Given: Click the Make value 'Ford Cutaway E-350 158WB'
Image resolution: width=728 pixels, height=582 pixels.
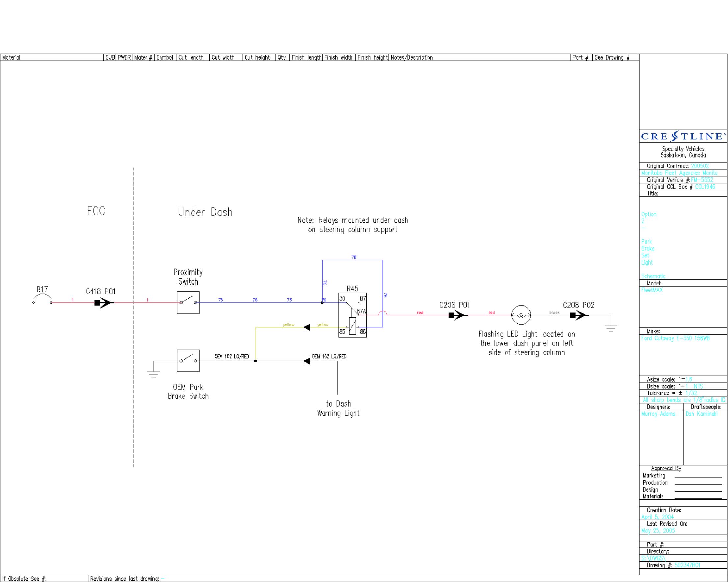Looking at the screenshot, I should coord(675,338).
